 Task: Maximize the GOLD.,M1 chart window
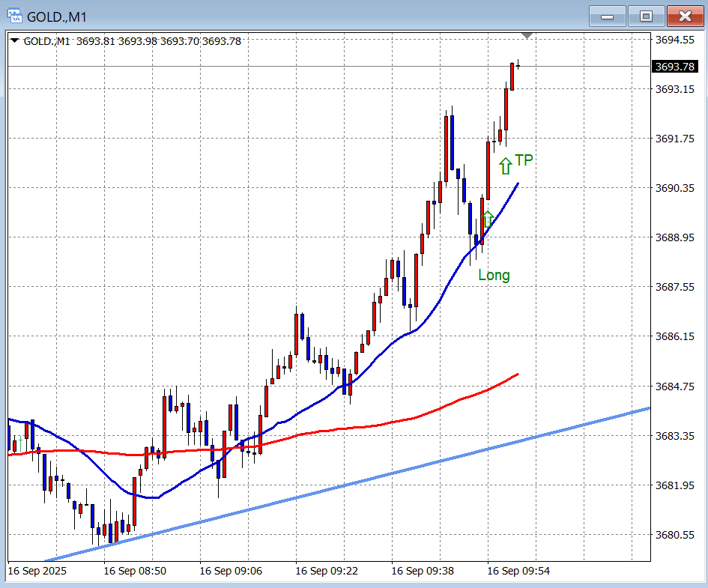click(x=646, y=16)
